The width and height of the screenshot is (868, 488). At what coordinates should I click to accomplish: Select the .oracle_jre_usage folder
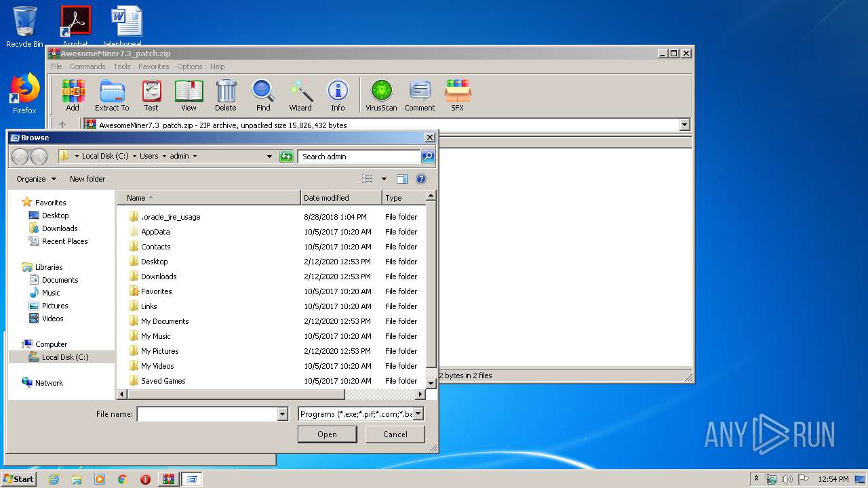tap(170, 217)
